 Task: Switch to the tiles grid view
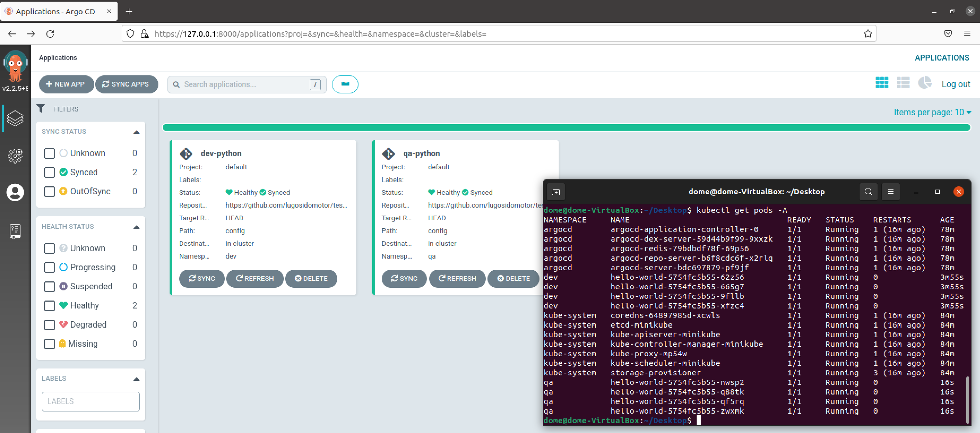tap(882, 83)
